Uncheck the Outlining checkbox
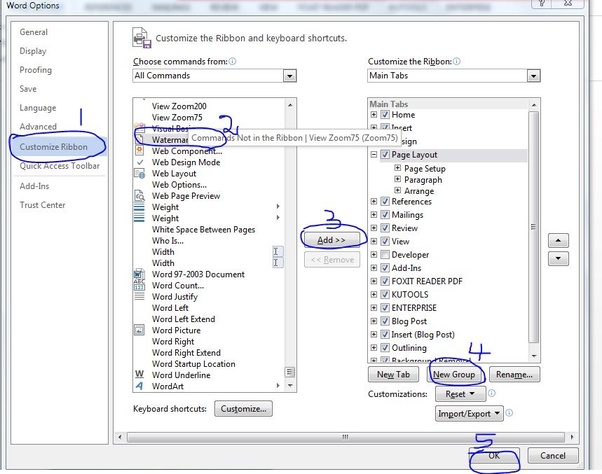 point(385,348)
